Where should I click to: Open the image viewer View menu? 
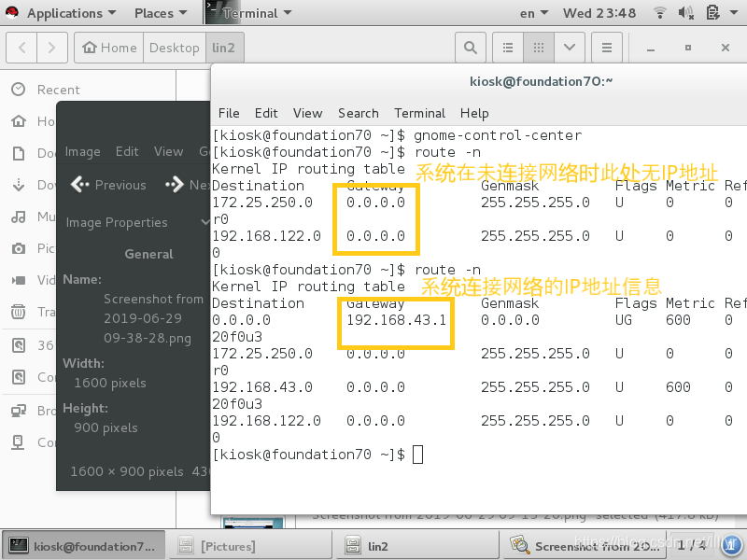pos(168,151)
